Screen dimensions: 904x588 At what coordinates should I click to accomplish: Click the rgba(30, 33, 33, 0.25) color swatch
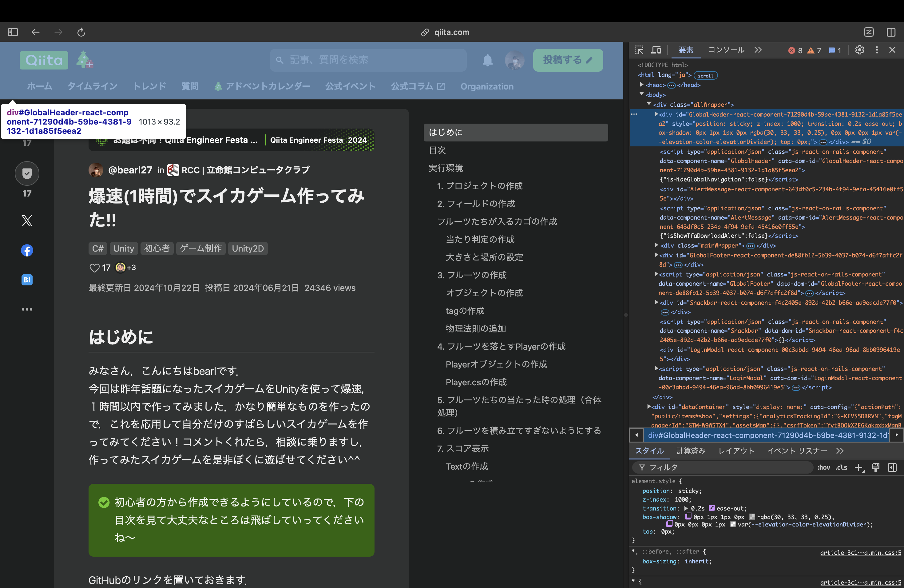click(x=752, y=517)
